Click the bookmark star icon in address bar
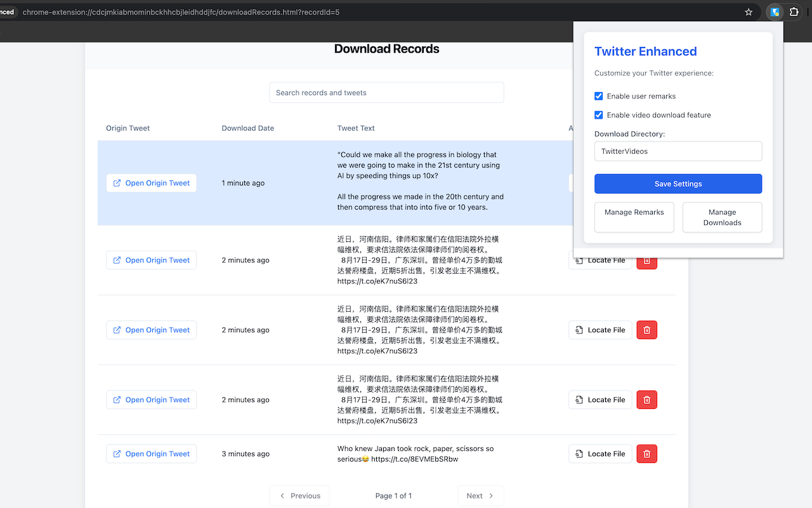This screenshot has height=508, width=812. 749,12
